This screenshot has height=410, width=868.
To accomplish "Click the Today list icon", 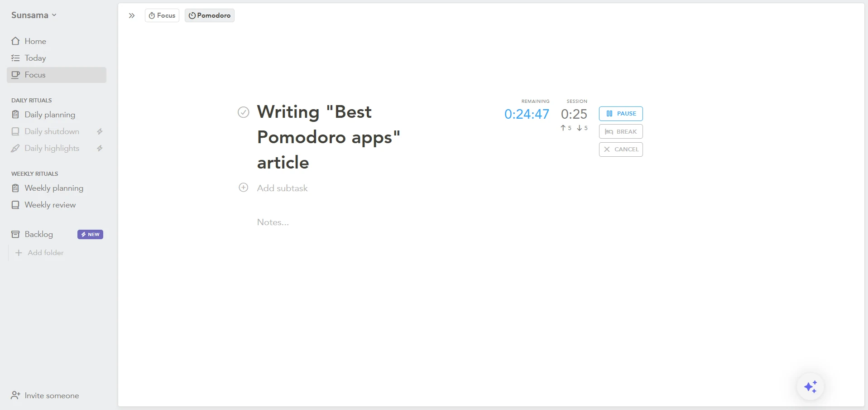I will point(15,58).
